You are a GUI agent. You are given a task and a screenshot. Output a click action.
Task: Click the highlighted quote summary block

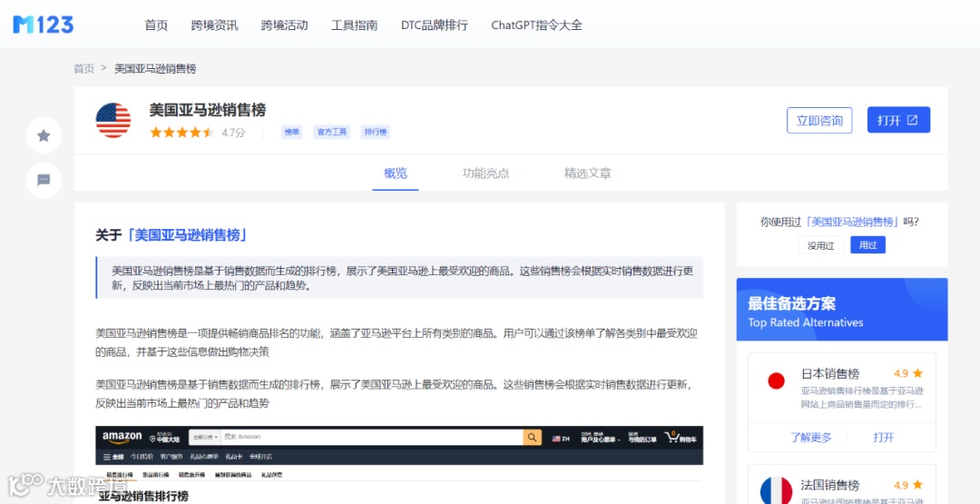click(x=399, y=278)
